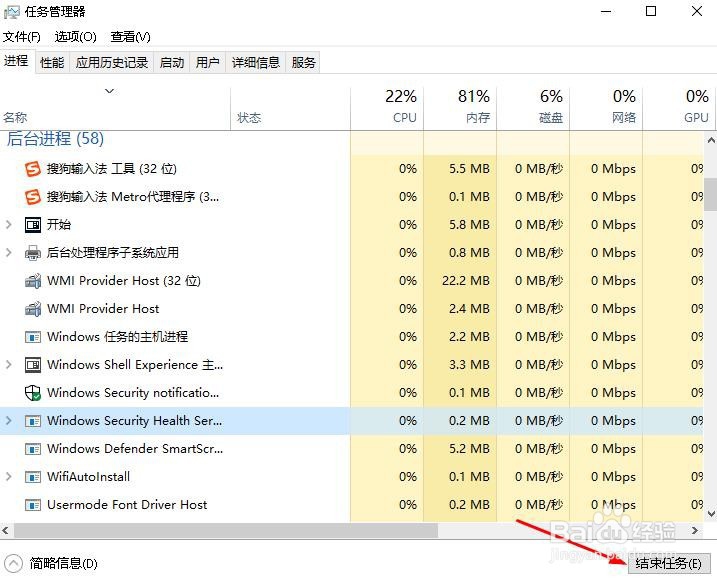The width and height of the screenshot is (717, 579).
Task: Click the Windows 任务的主机进程 icon
Action: [x=33, y=337]
